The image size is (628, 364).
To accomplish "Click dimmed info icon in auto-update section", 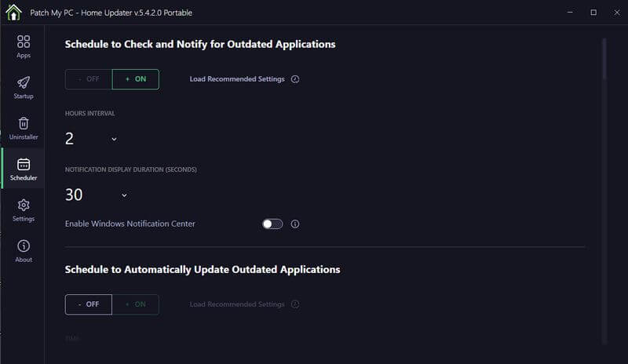I will pos(295,304).
